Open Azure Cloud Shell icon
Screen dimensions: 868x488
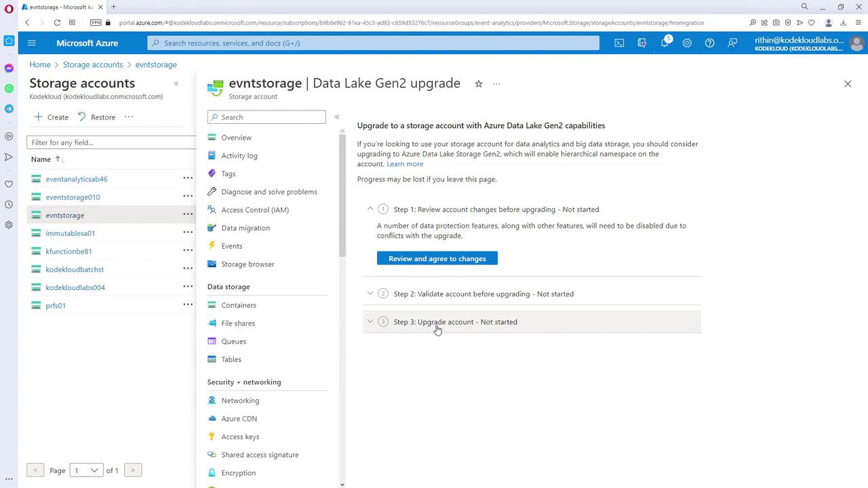[x=619, y=43]
